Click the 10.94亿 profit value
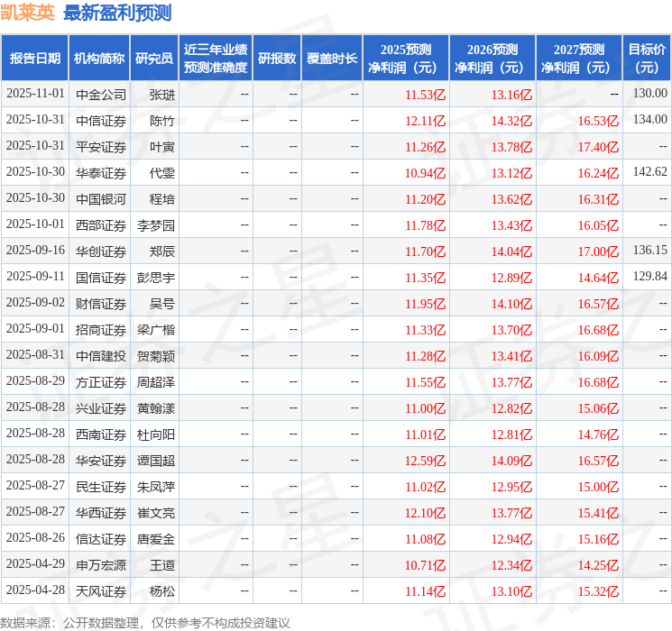This screenshot has width=672, height=631. point(426,173)
